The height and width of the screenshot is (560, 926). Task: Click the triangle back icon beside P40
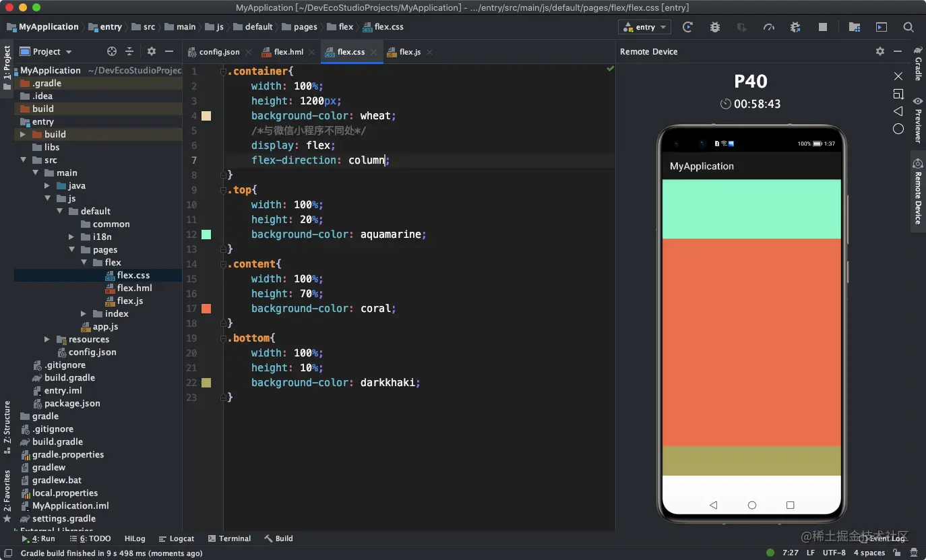(898, 111)
